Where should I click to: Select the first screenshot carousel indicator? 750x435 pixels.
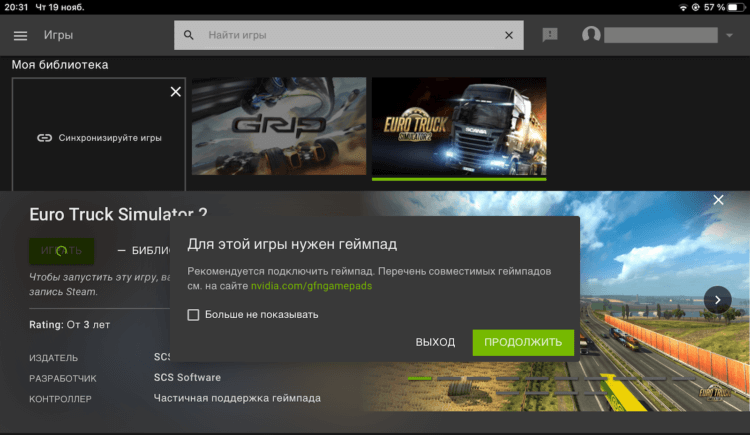(419, 379)
